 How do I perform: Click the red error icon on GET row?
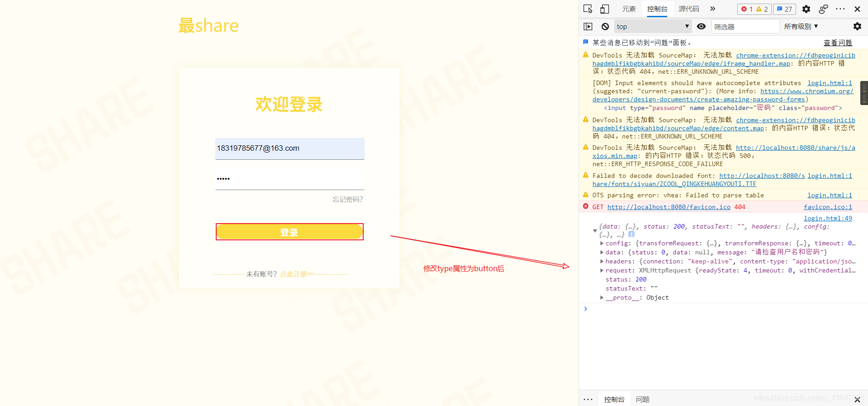pyautogui.click(x=586, y=206)
